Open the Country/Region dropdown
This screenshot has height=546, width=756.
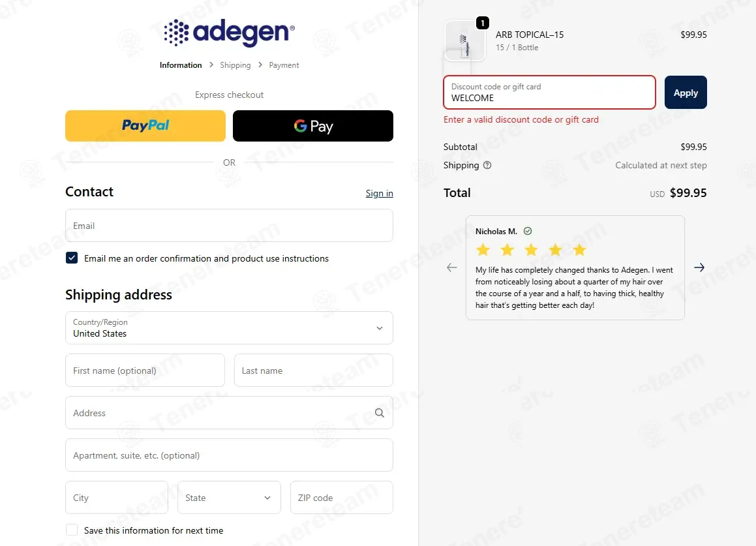click(229, 328)
